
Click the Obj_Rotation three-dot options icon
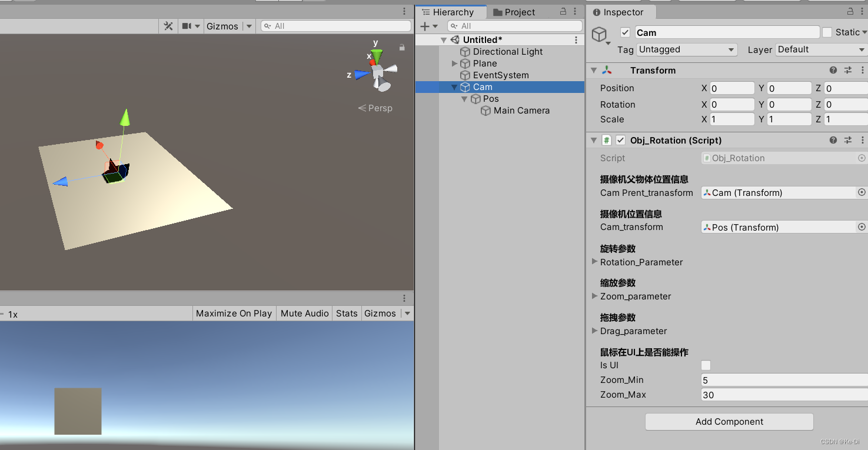click(x=863, y=140)
